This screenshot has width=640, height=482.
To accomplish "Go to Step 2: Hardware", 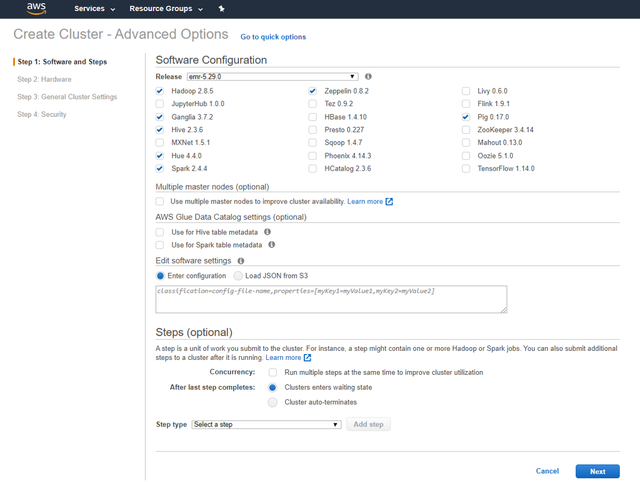I will [x=44, y=79].
